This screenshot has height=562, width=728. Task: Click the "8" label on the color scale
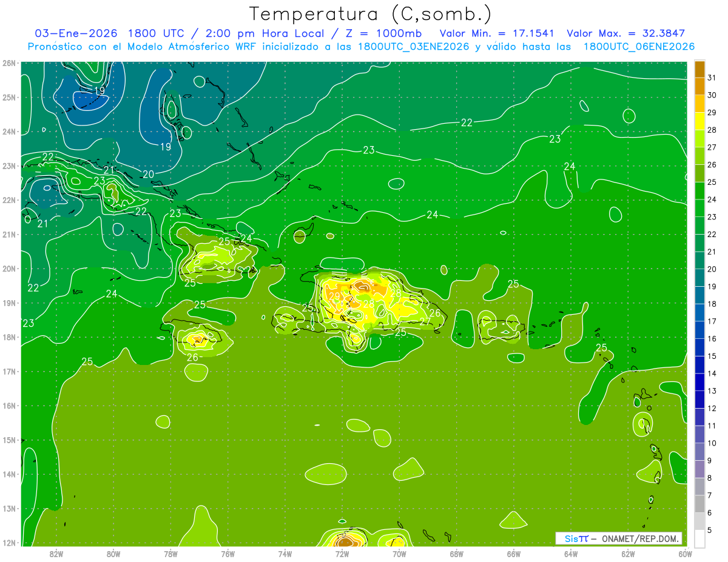[710, 478]
